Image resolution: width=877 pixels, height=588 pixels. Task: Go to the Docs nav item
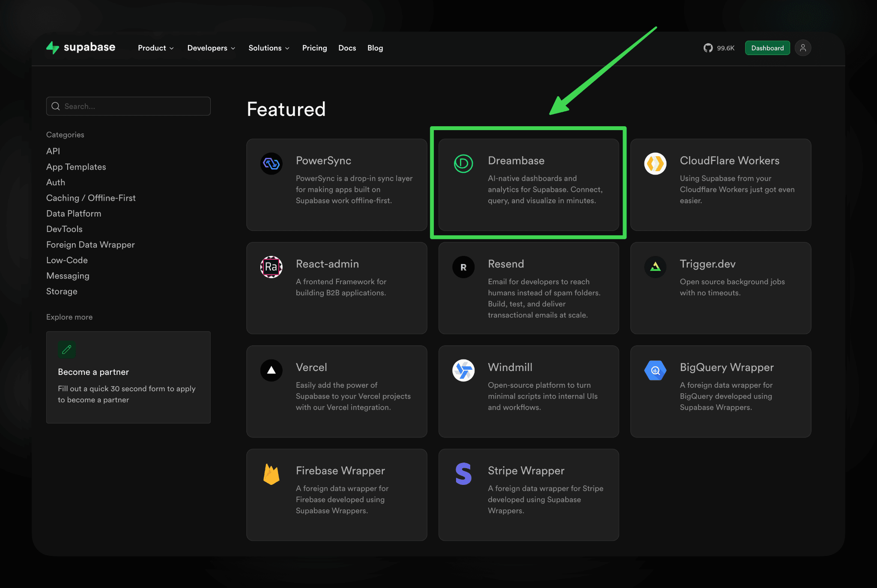(x=347, y=48)
